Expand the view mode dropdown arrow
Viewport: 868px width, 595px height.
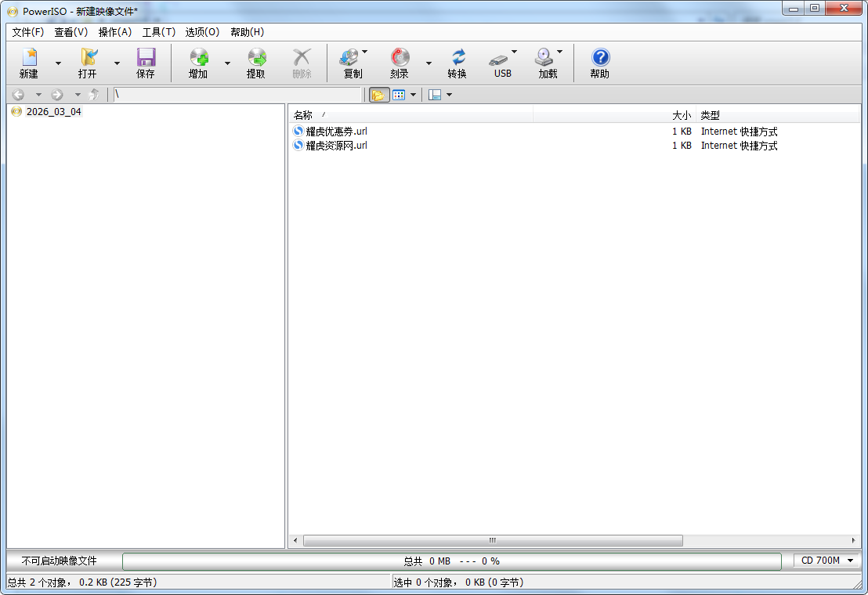pos(413,95)
